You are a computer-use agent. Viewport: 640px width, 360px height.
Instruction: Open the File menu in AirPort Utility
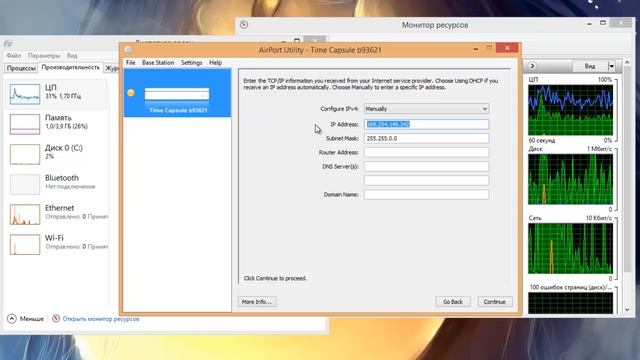pyautogui.click(x=131, y=62)
